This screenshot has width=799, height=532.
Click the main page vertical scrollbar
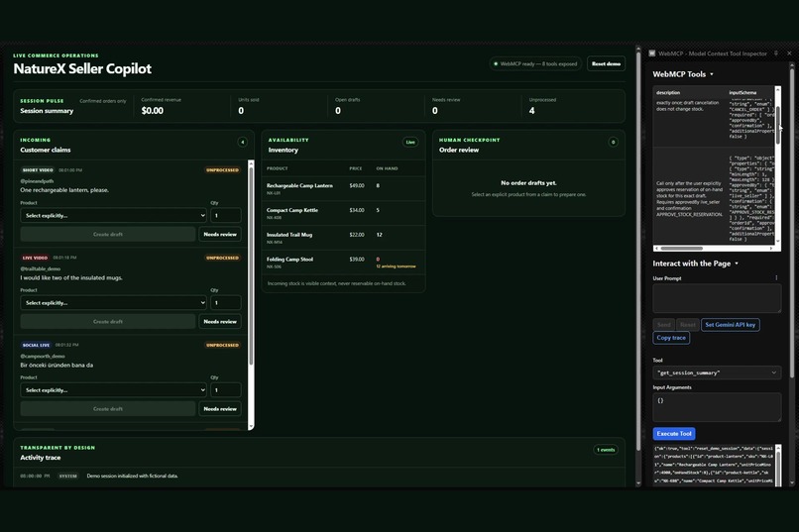[x=638, y=265]
